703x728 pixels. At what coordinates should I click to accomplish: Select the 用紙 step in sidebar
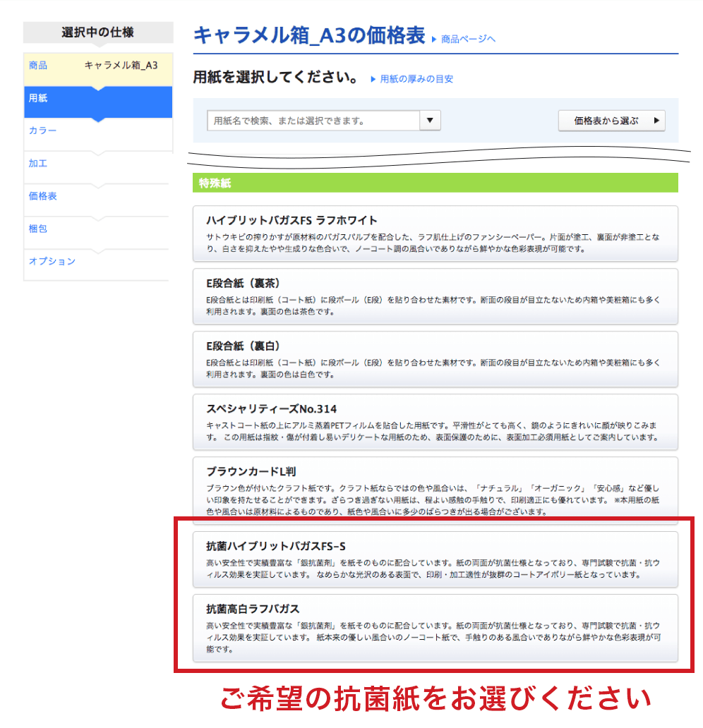pyautogui.click(x=97, y=99)
